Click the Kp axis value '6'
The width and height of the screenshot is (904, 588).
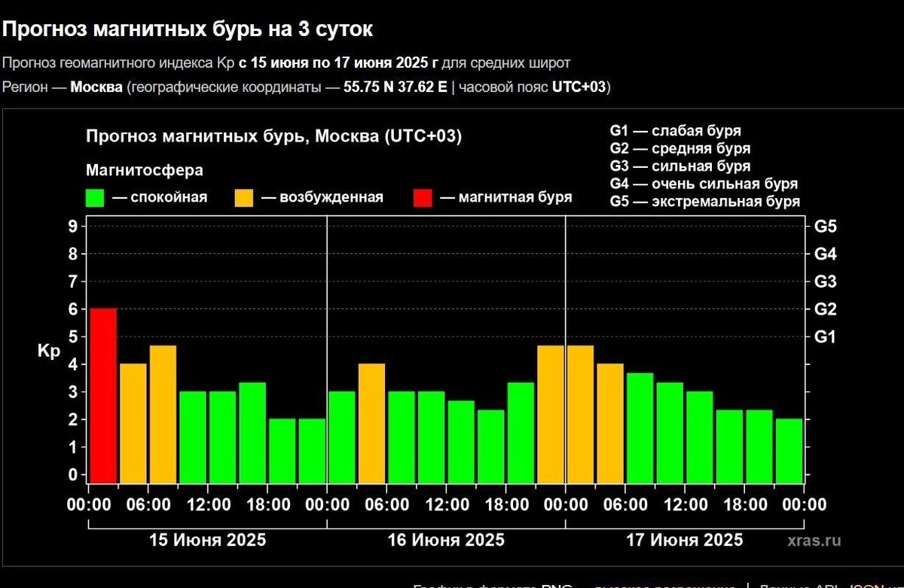73,309
